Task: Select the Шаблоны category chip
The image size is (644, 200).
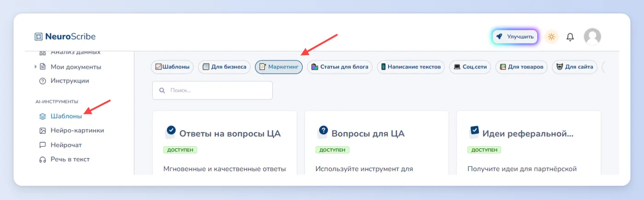Action: [x=172, y=67]
